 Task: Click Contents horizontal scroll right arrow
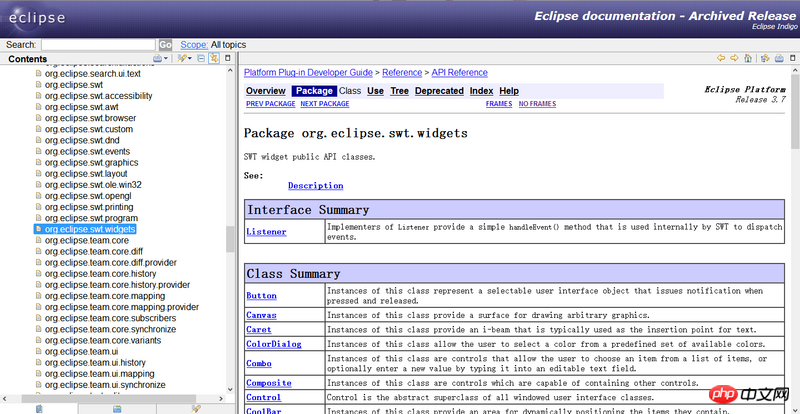coord(221,399)
